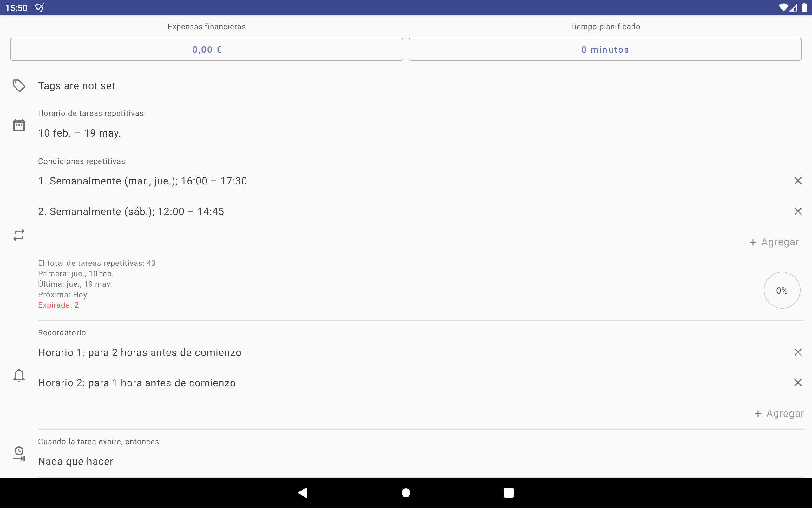Tap the task expiry clock icon
The height and width of the screenshot is (508, 812).
(19, 454)
